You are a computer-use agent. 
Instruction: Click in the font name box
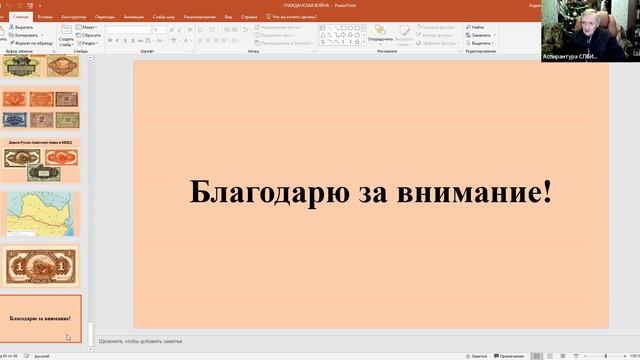(128, 30)
